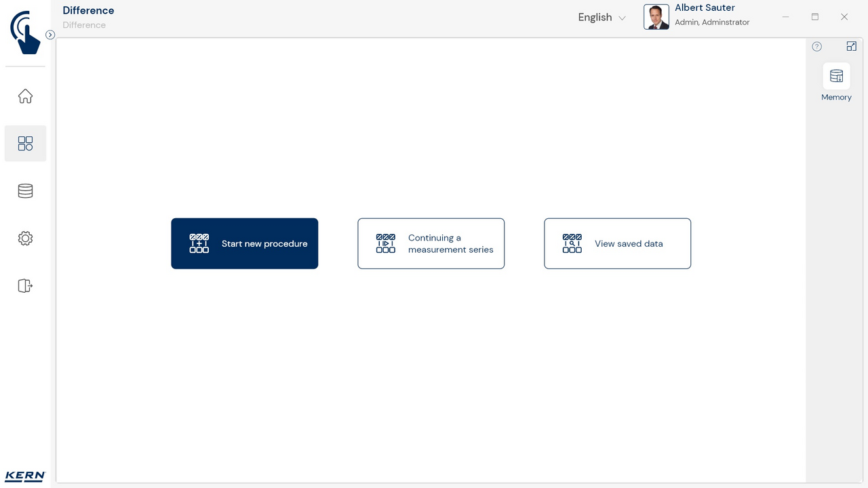
Task: Open the database section in the sidebar
Action: 25,191
